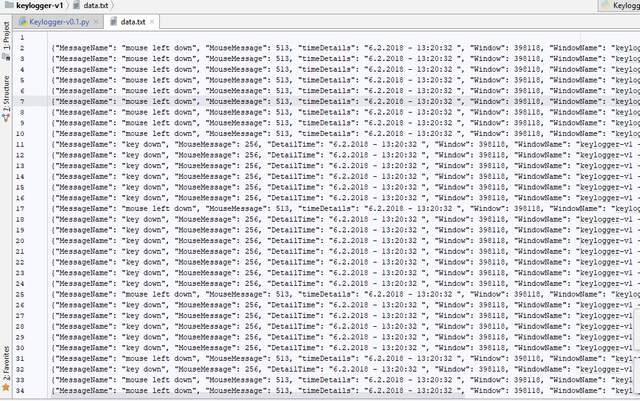Click the value 513 on line 4
The width and height of the screenshot is (640, 401).
point(282,69)
